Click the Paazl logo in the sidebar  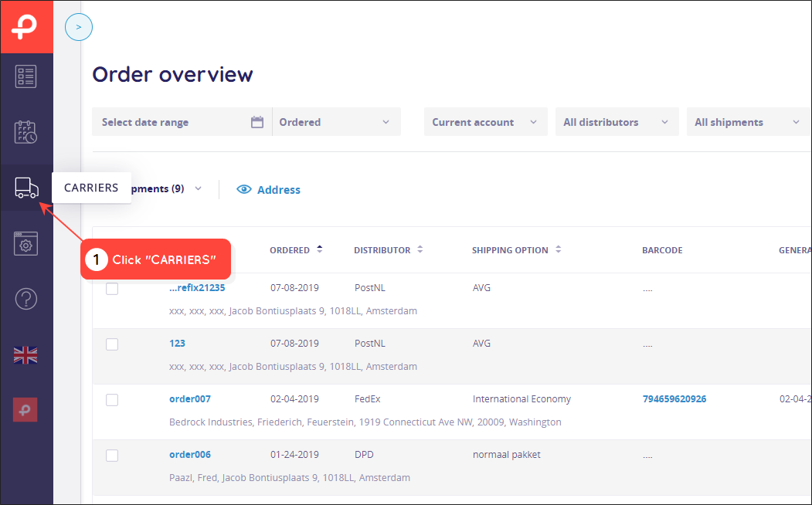(26, 27)
